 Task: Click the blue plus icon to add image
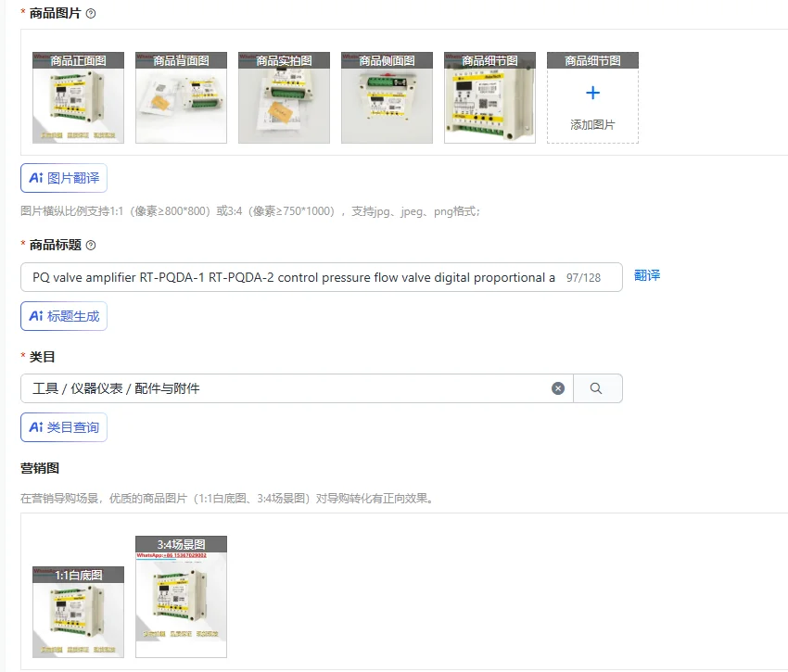(x=592, y=93)
